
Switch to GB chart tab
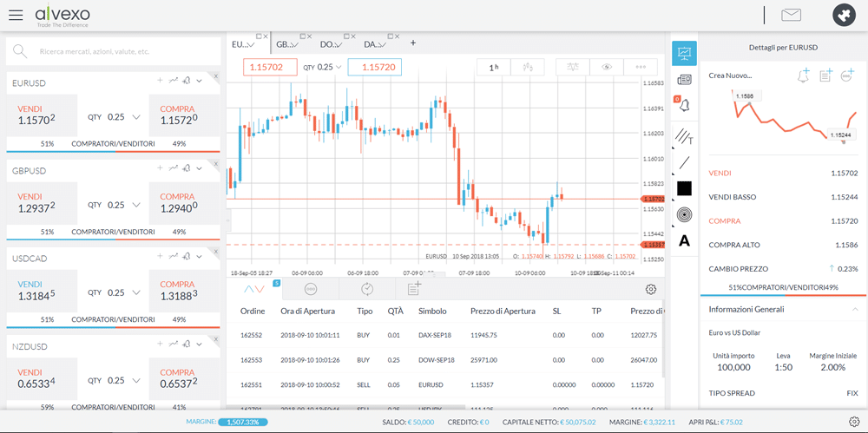click(x=287, y=43)
